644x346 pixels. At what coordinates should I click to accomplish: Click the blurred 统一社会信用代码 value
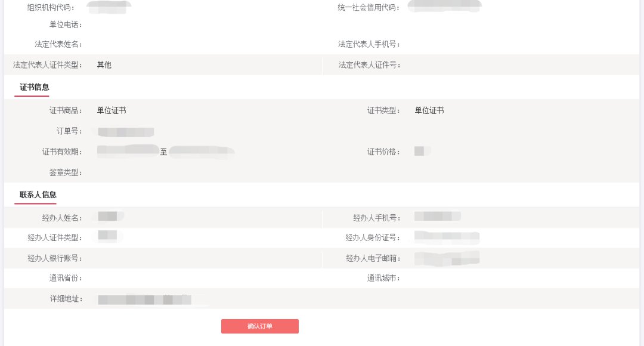(444, 7)
